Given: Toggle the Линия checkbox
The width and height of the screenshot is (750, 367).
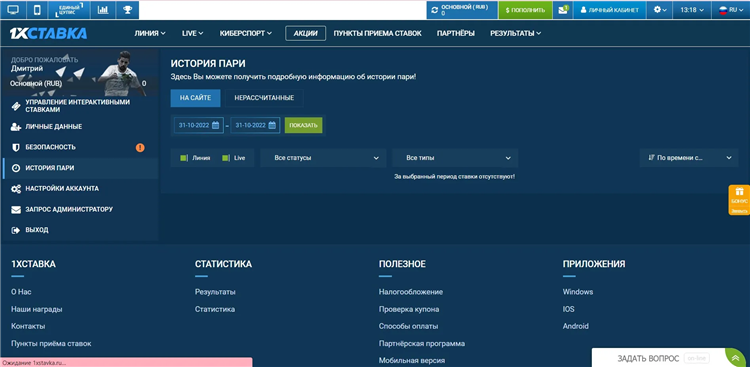Looking at the screenshot, I should (x=184, y=158).
